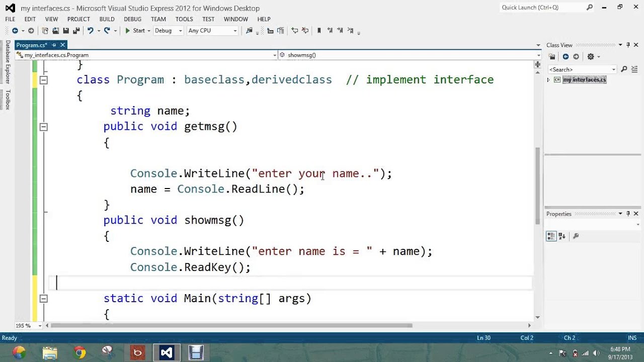Open the PROJECT menu
Viewport: 644px width, 362px height.
tap(78, 19)
